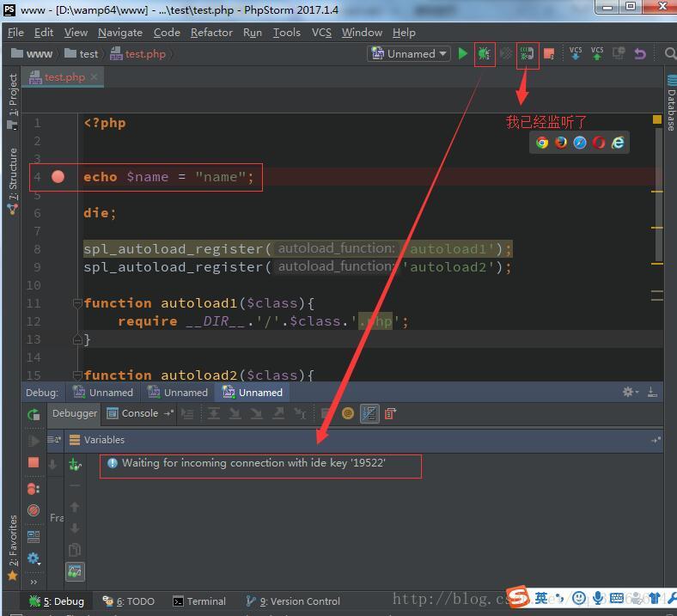Open the Structure tool window
The image size is (677, 616).
(x=13, y=180)
